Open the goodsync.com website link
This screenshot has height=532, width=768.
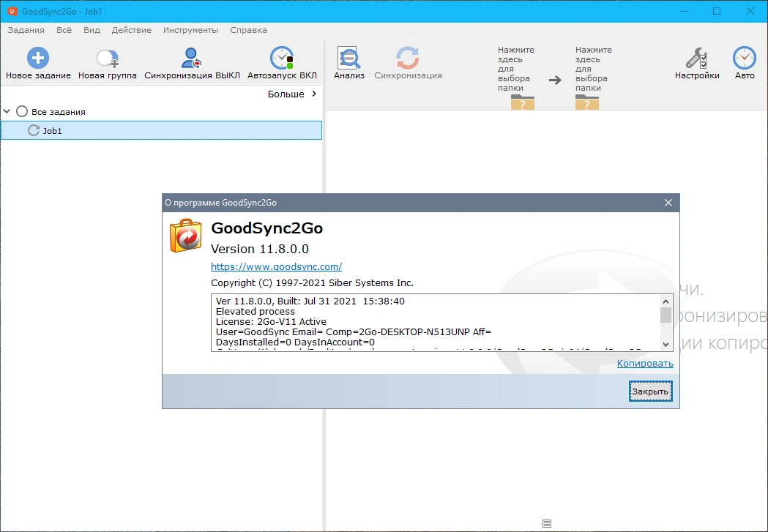pos(276,267)
